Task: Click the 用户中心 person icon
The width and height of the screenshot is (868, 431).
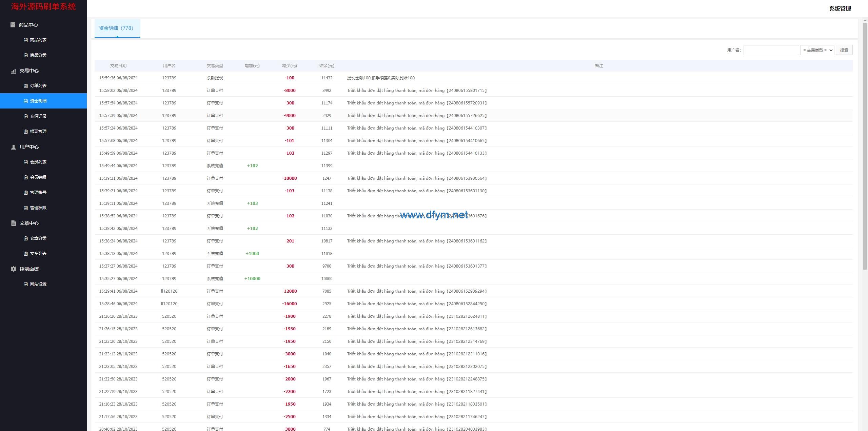Action: tap(14, 147)
